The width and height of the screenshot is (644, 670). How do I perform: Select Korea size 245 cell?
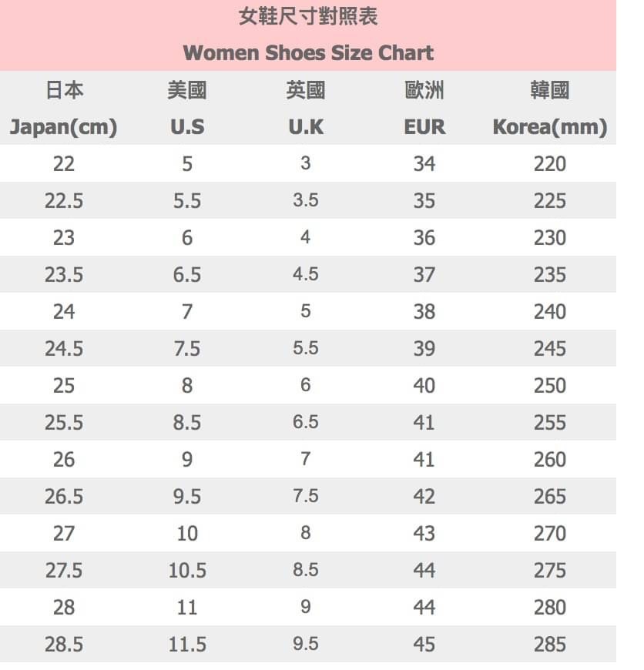(550, 349)
